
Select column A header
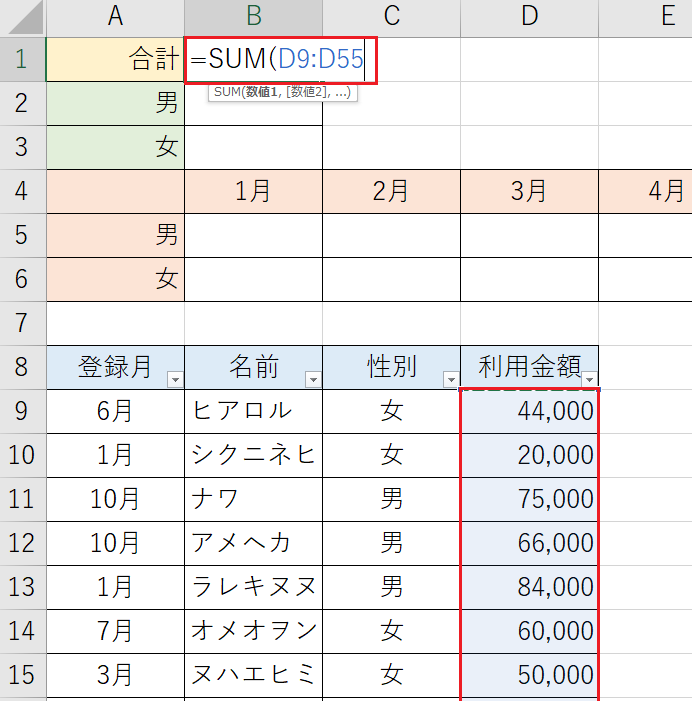[115, 18]
